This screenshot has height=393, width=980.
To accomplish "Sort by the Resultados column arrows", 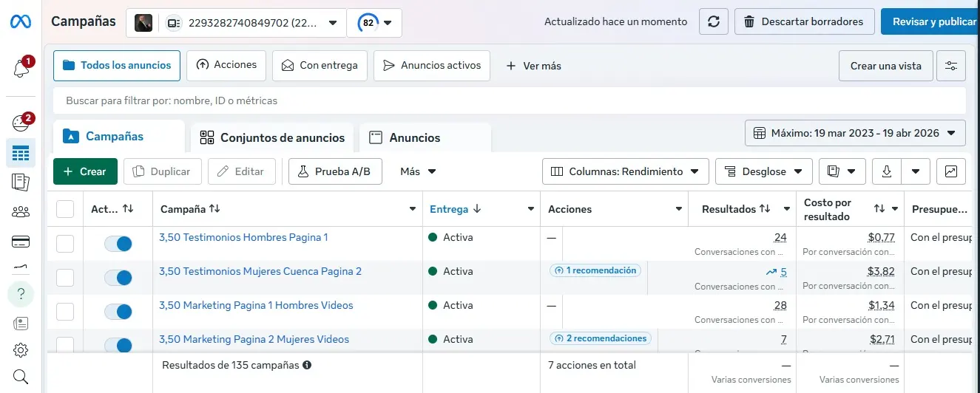I will click(765, 209).
